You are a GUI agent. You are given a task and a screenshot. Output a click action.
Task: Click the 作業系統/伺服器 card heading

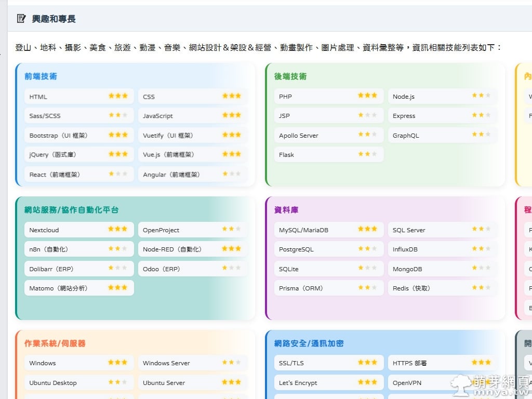(x=55, y=343)
